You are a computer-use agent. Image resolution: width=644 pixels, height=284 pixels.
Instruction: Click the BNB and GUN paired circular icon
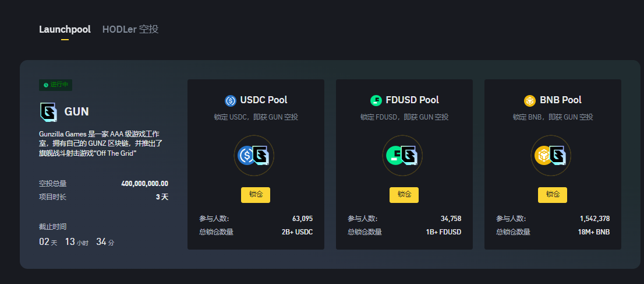[551, 156]
